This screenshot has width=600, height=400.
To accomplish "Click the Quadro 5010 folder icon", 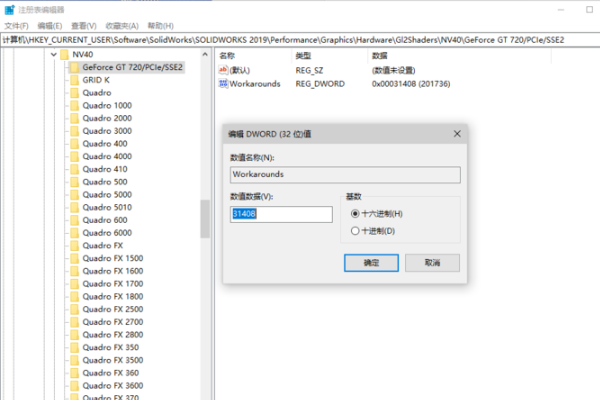I will [75, 207].
